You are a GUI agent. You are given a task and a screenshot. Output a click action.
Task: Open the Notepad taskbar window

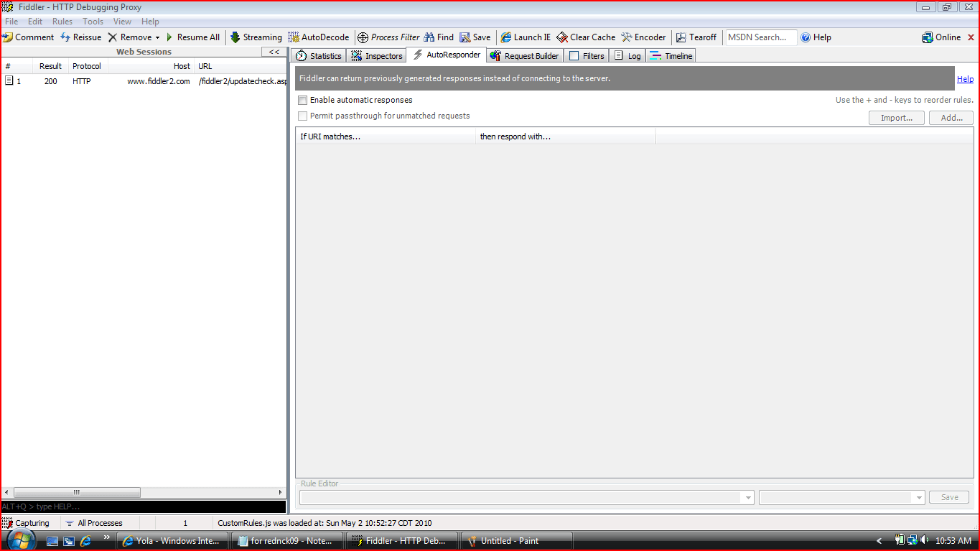[289, 541]
